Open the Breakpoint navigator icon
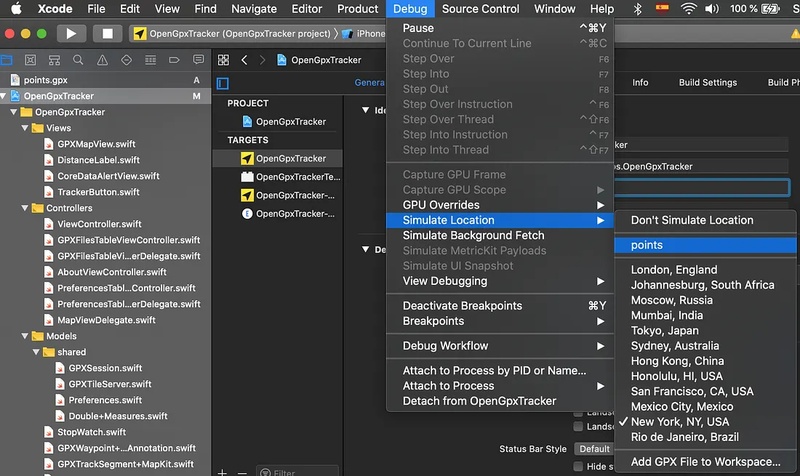 click(x=174, y=60)
